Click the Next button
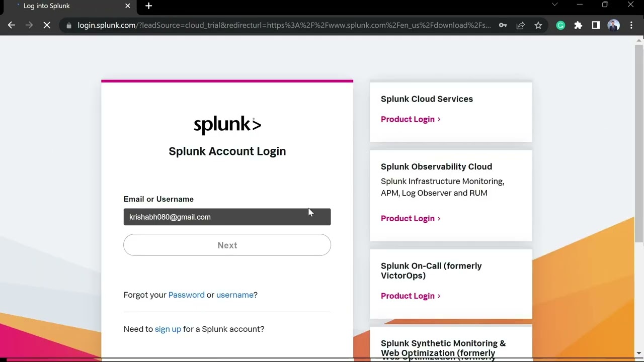Image resolution: width=644 pixels, height=362 pixels. tap(227, 245)
